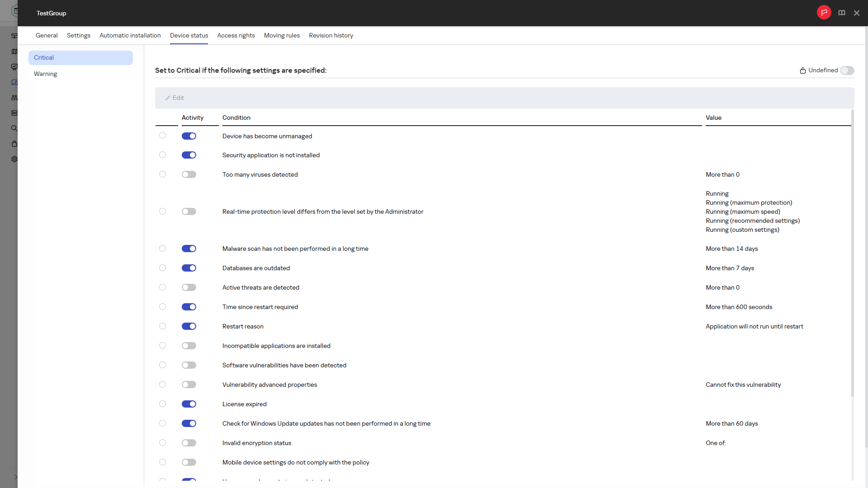Expand the collapsed sidebar with the bottom arrow

(16, 477)
